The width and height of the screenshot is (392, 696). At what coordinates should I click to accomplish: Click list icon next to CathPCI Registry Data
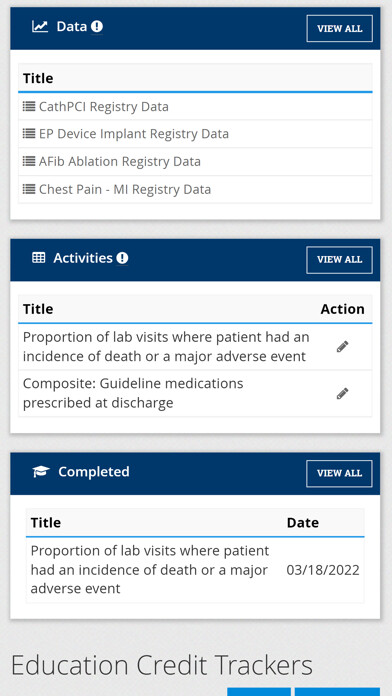click(x=29, y=107)
